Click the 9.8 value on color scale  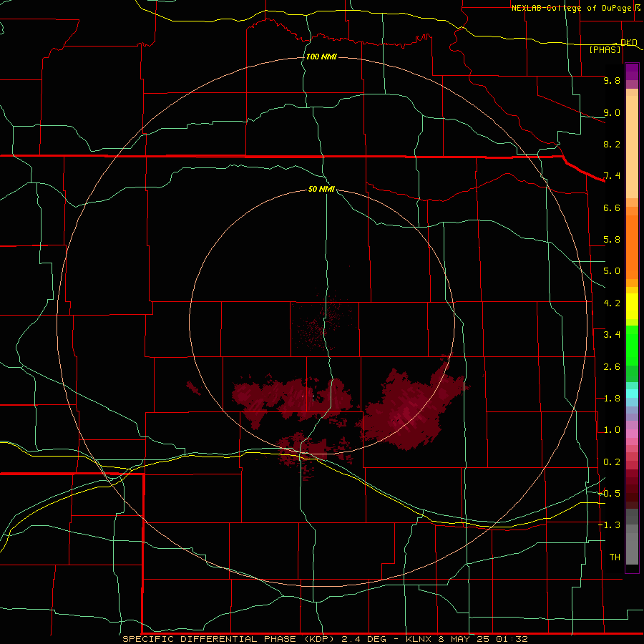tap(612, 80)
